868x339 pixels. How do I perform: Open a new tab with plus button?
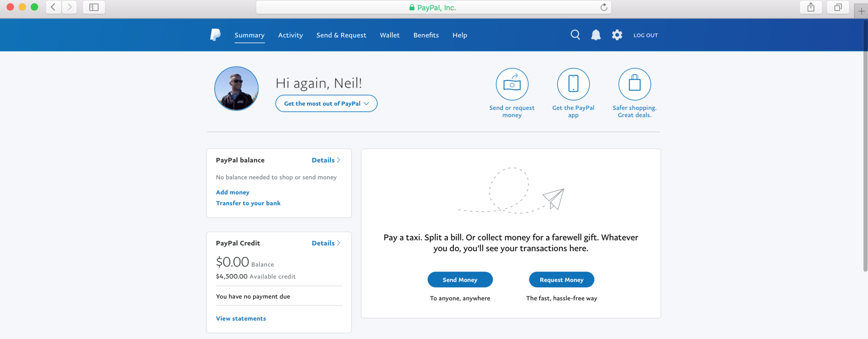click(x=861, y=11)
